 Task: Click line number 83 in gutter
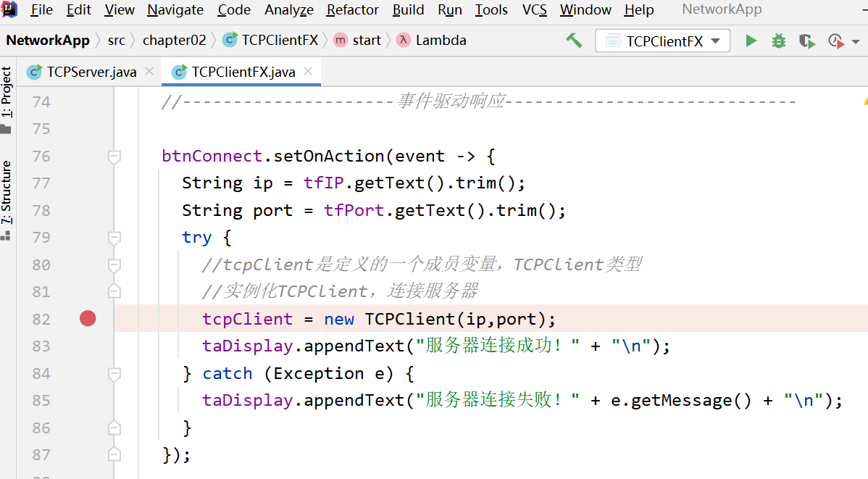[41, 346]
